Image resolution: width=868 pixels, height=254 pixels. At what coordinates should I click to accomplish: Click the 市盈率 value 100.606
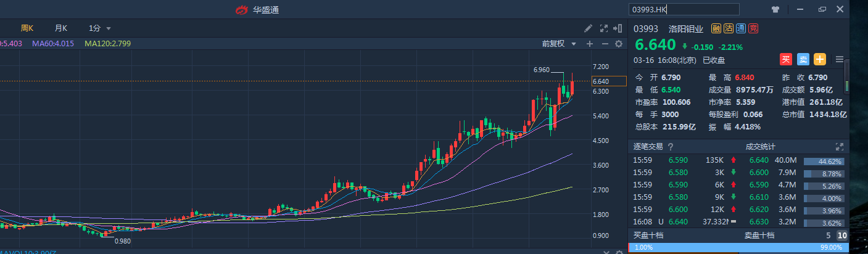click(x=677, y=102)
